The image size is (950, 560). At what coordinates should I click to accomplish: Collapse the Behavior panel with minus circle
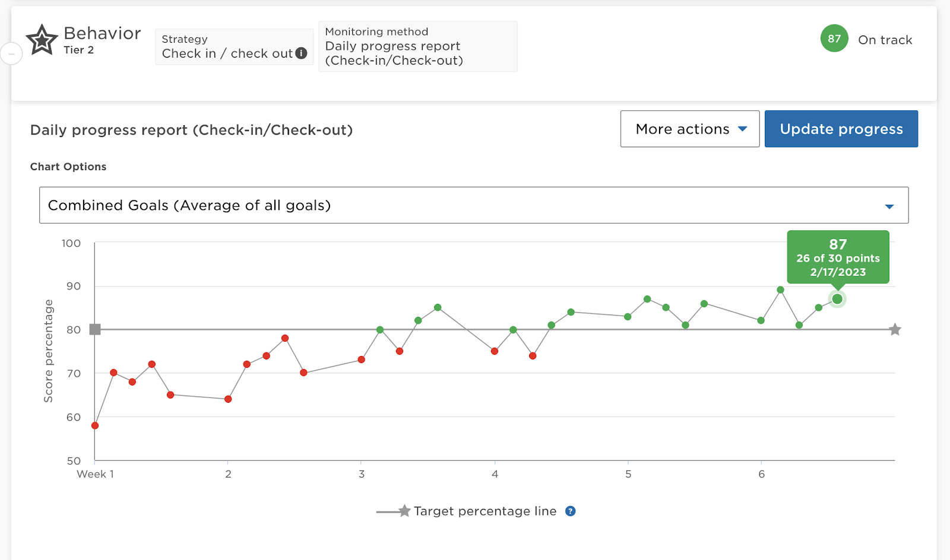coord(11,54)
